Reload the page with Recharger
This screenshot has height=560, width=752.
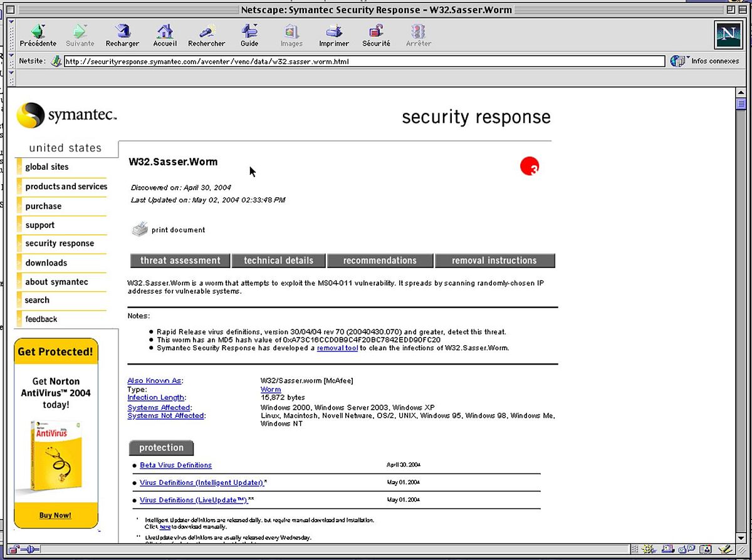point(122,35)
